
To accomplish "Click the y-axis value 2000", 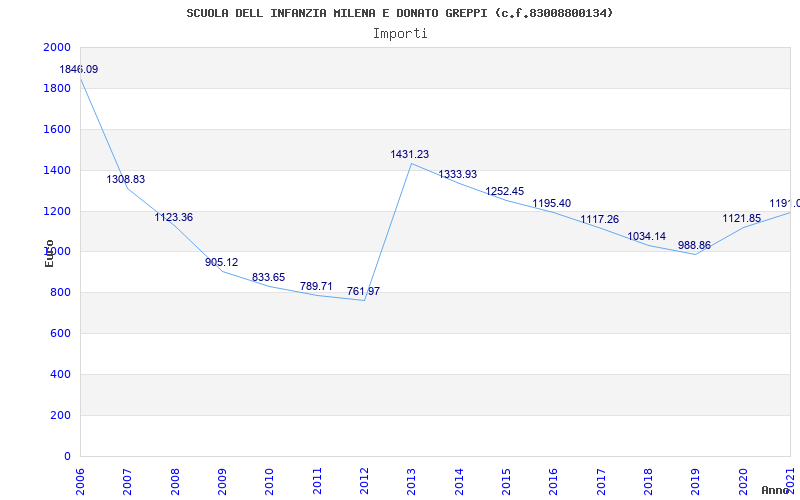I will pos(57,47).
